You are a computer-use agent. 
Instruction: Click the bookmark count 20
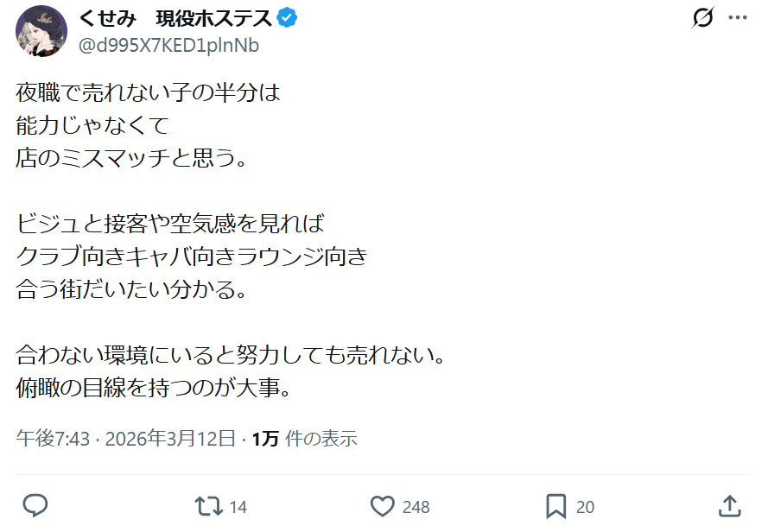[587, 506]
